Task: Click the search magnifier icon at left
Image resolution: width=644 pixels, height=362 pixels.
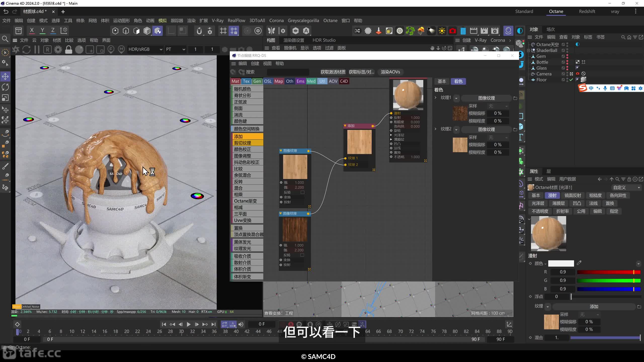Action: click(5, 39)
